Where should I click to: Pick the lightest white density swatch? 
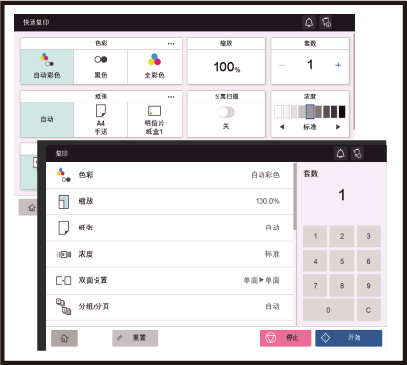click(278, 112)
